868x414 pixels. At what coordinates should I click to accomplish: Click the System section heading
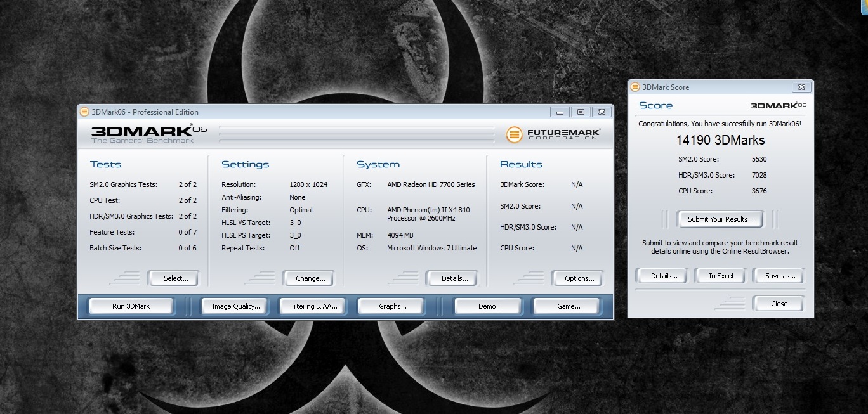(378, 165)
